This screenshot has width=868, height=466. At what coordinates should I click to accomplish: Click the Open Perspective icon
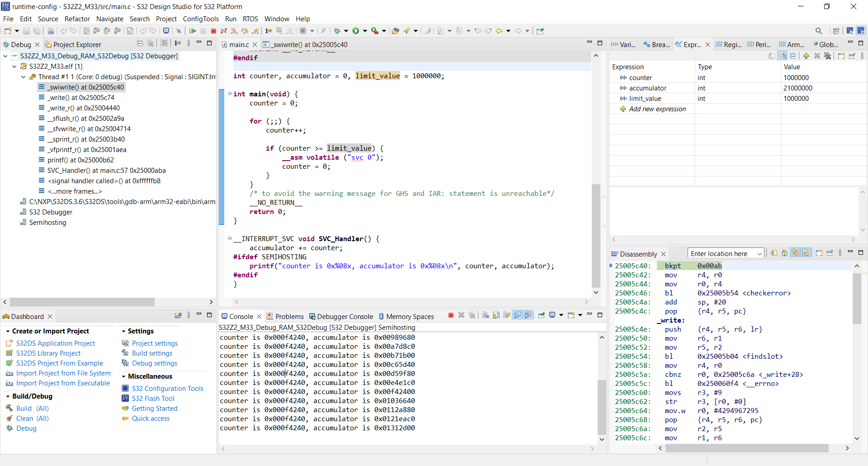pos(836,31)
